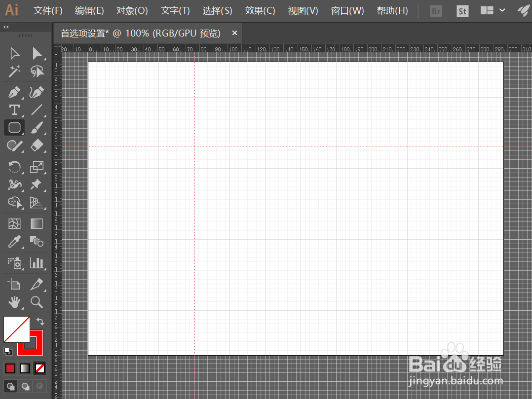Expand the arrange documents dropdown arrow

click(502, 10)
